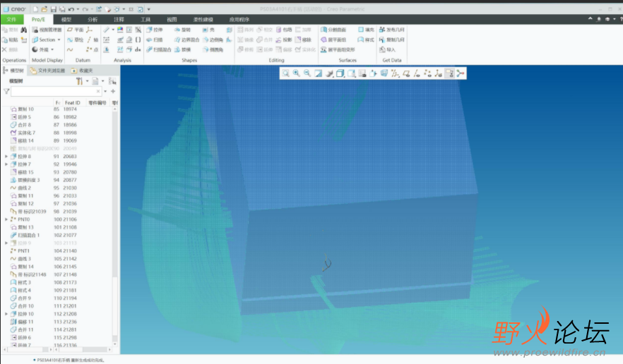Image resolution: width=623 pixels, height=364 pixels.
Task: Toggle coordinate system display in graphics toolbar
Action: pyautogui.click(x=438, y=73)
